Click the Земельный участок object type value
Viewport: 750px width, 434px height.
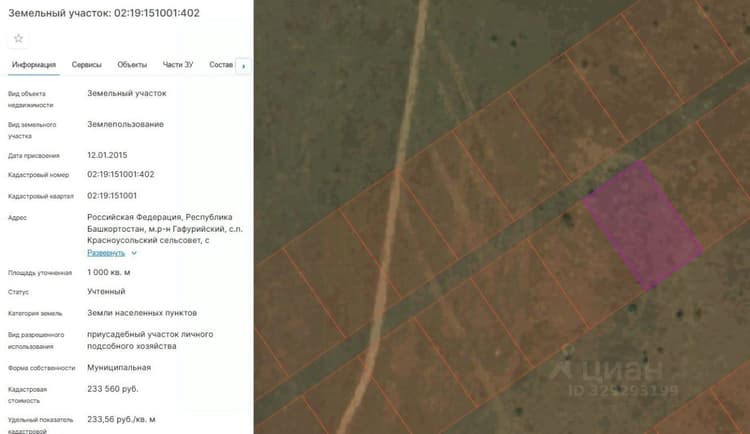(x=127, y=93)
